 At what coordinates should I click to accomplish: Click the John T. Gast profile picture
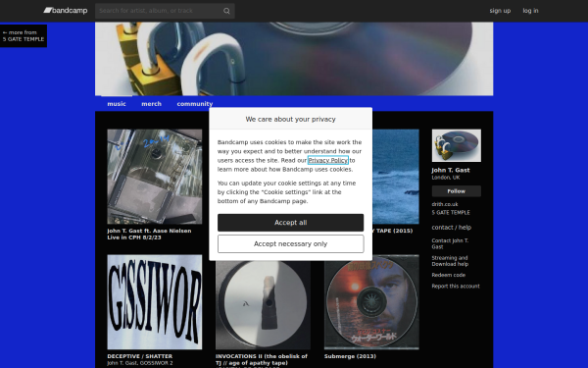pos(457,145)
